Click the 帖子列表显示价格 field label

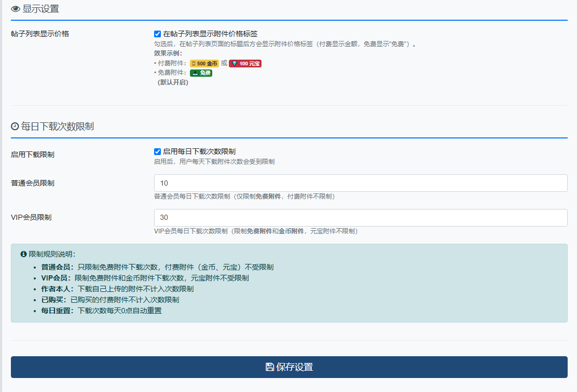(40, 34)
